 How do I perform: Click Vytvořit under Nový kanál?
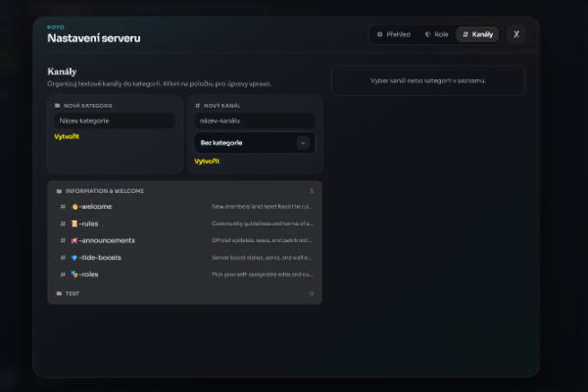(207, 162)
